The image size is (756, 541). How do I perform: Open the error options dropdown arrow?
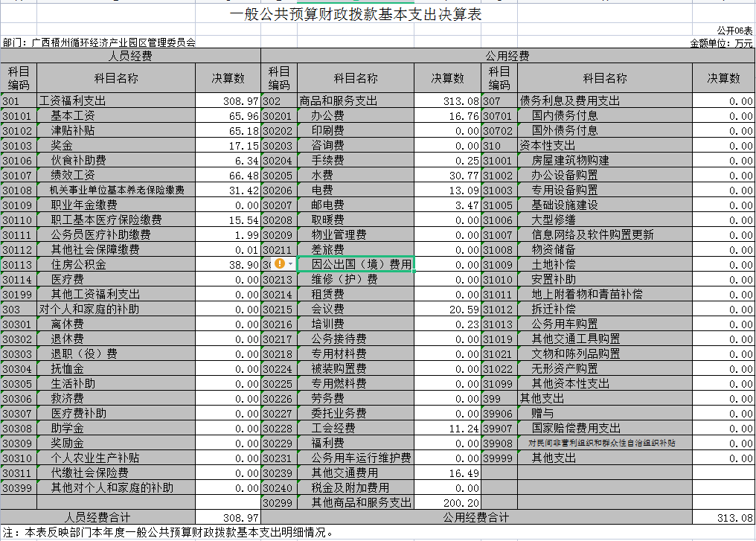pos(290,263)
